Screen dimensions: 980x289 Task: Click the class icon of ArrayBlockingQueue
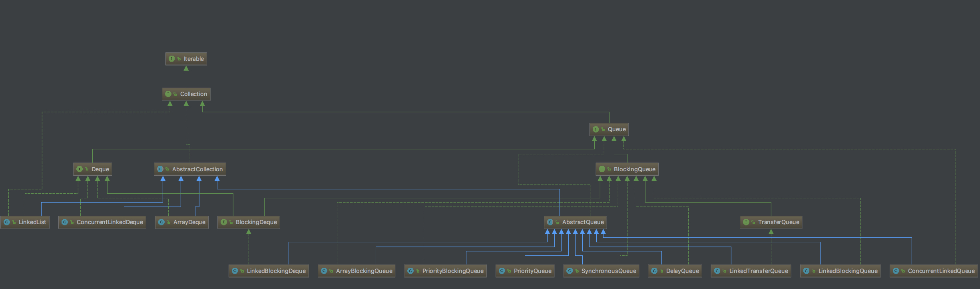324,271
